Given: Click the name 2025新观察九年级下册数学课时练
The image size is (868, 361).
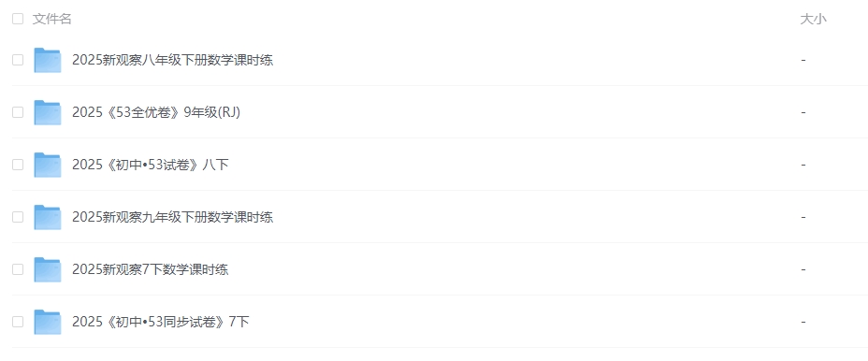Looking at the screenshot, I should coord(173,217).
